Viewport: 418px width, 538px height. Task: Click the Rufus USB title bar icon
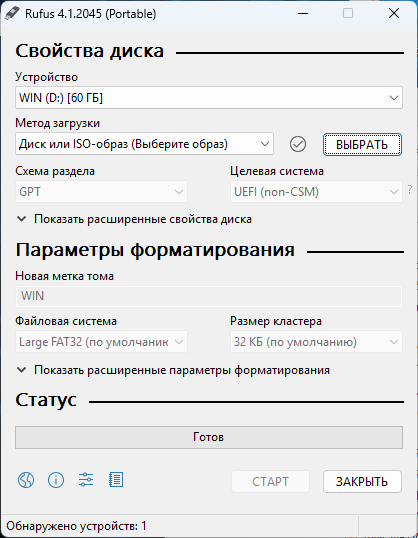(12, 14)
